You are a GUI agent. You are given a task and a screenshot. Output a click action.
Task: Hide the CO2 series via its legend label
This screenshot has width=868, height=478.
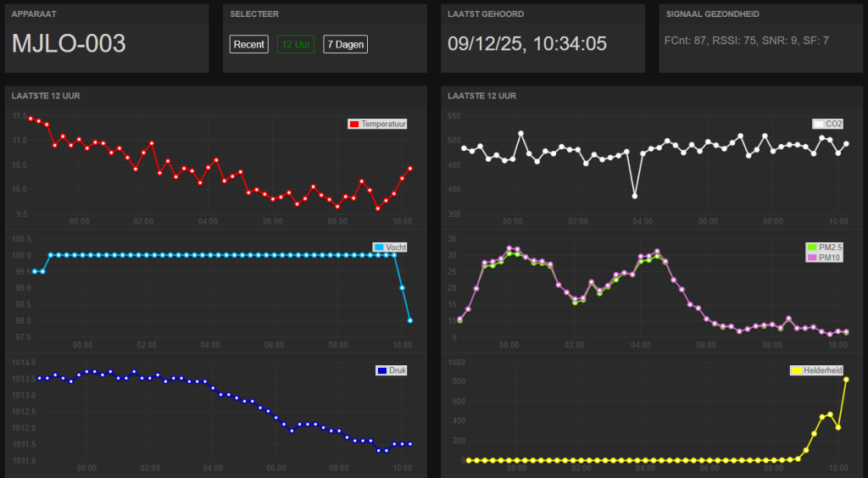click(x=834, y=124)
